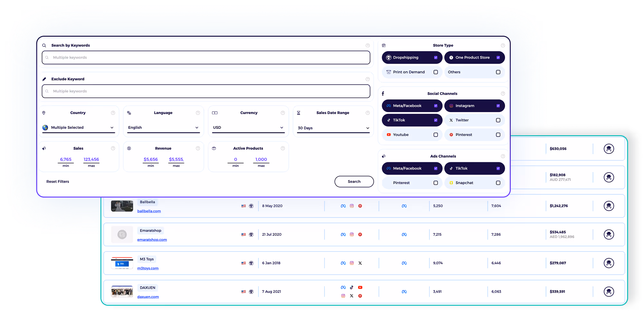This screenshot has height=313, width=644.
Task: Click the spy icon for Ballbella row
Action: 609,206
